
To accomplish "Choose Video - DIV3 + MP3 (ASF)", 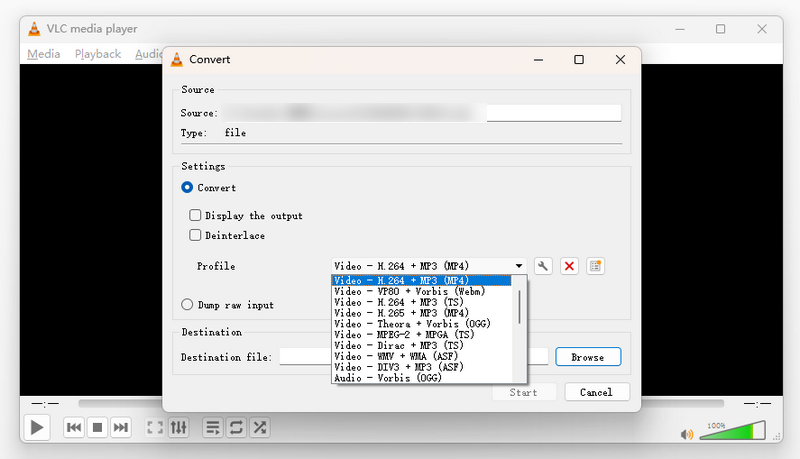I will coord(421,367).
